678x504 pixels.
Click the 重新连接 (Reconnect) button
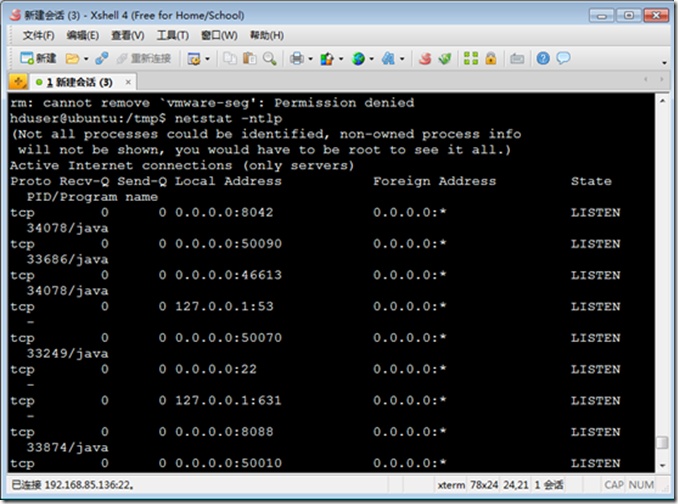click(x=144, y=58)
